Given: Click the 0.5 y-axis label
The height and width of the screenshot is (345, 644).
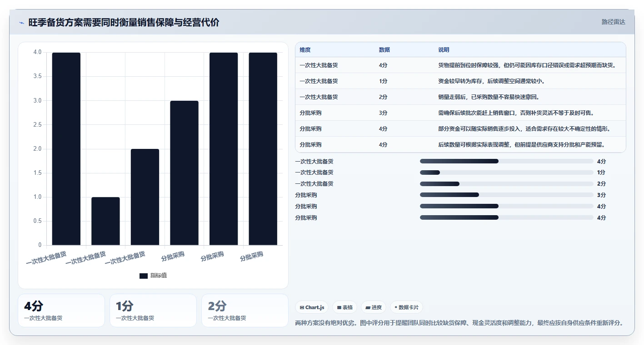Looking at the screenshot, I should click(37, 221).
